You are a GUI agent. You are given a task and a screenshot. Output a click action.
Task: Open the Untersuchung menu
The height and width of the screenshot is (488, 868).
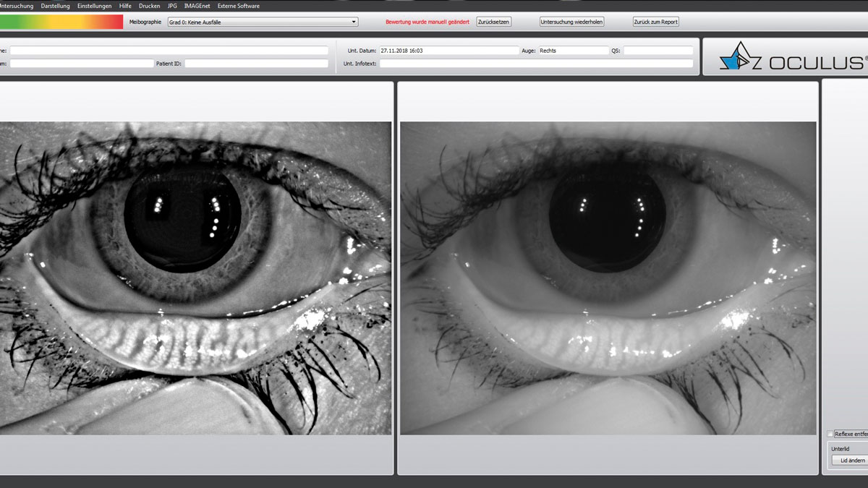[x=17, y=6]
